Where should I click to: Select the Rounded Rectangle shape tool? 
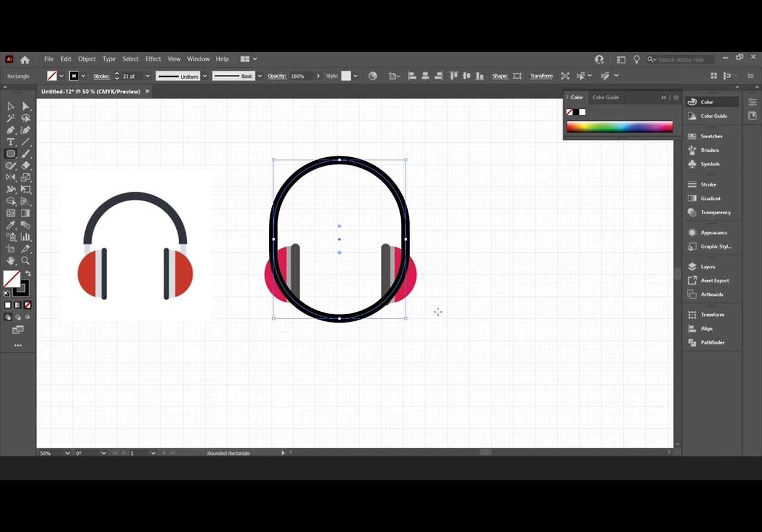11,154
